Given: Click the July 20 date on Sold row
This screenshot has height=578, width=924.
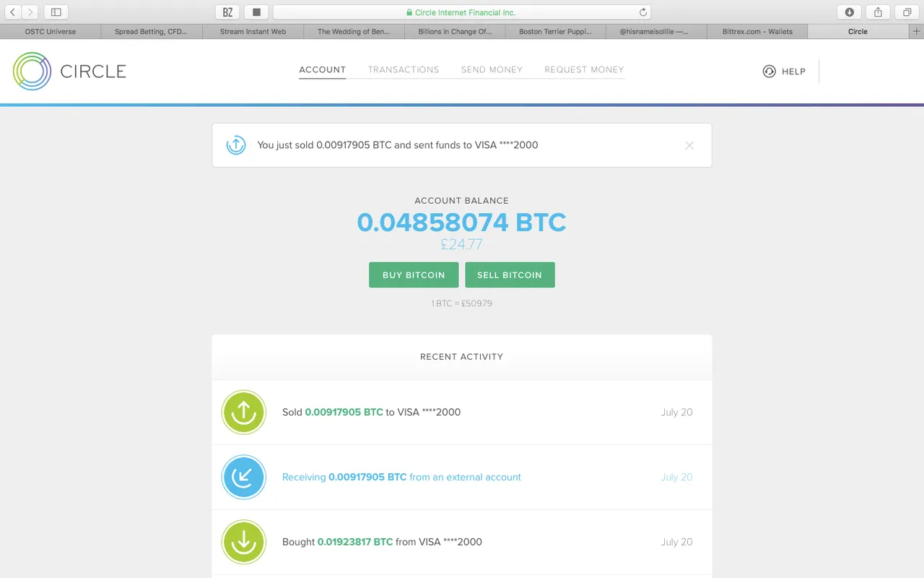Looking at the screenshot, I should point(677,412).
